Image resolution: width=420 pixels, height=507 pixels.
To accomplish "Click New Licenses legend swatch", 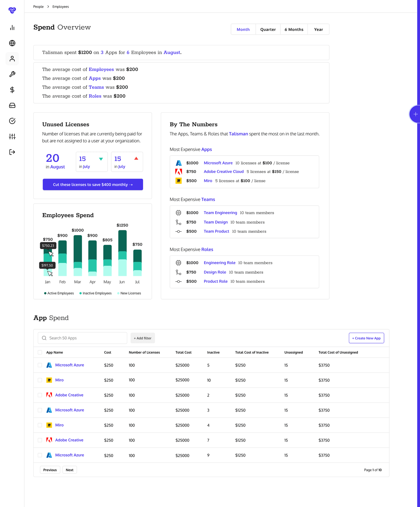I will coord(118,293).
